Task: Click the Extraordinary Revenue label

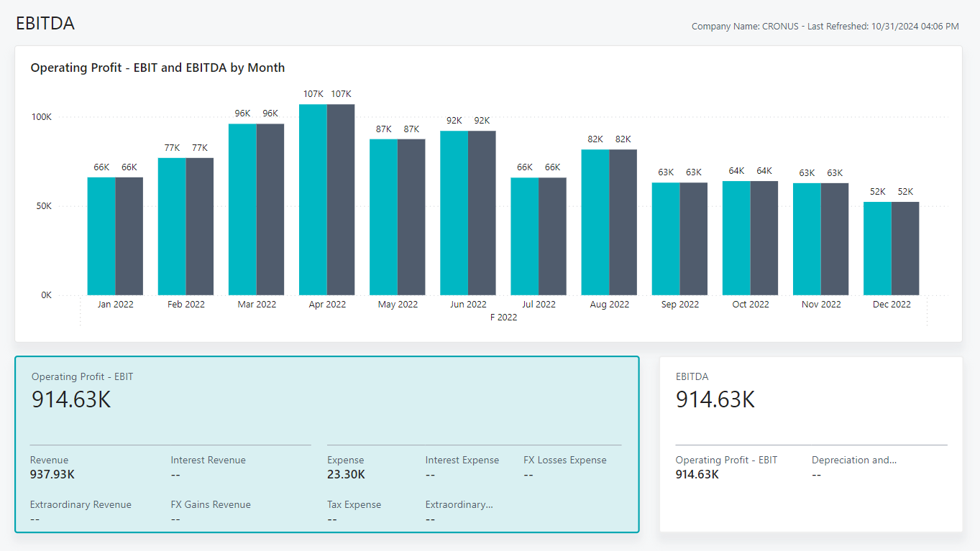Action: pos(81,504)
